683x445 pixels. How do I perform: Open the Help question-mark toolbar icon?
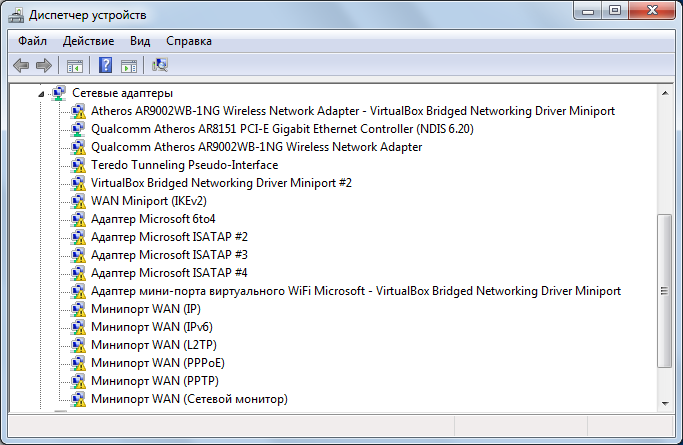(x=105, y=65)
